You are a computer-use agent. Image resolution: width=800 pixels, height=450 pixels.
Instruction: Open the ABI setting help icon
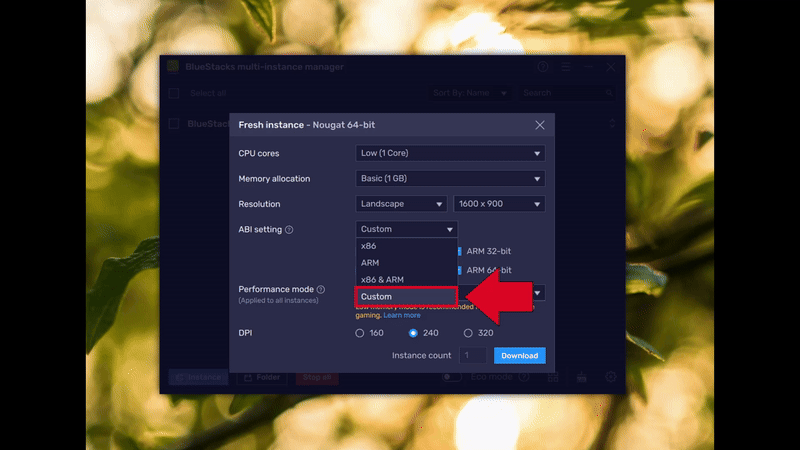point(289,230)
